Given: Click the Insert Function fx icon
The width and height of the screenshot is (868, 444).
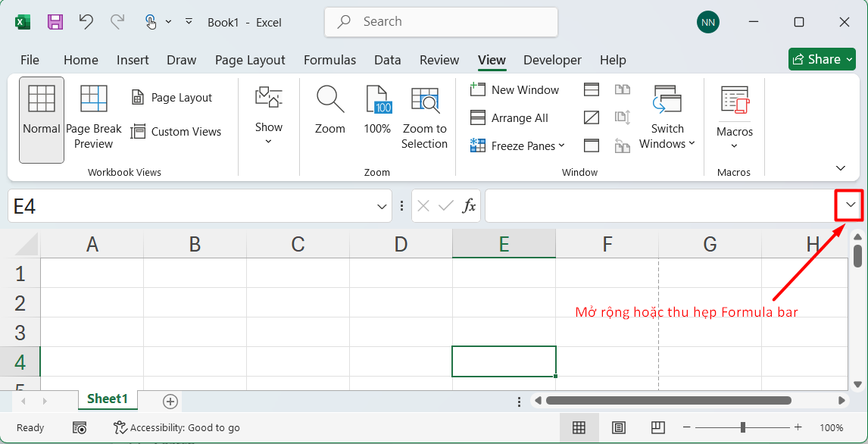Looking at the screenshot, I should 470,206.
